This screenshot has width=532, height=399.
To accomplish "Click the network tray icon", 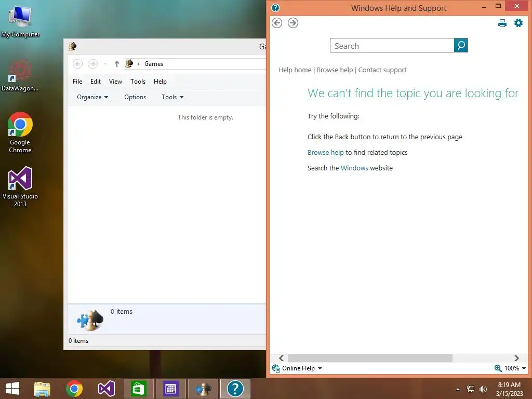I will click(471, 389).
